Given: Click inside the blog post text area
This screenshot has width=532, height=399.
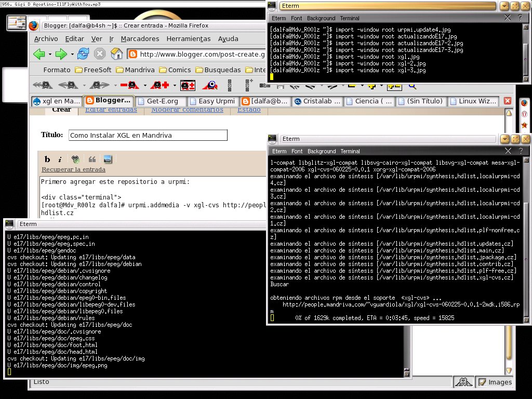Looking at the screenshot, I should [153, 197].
